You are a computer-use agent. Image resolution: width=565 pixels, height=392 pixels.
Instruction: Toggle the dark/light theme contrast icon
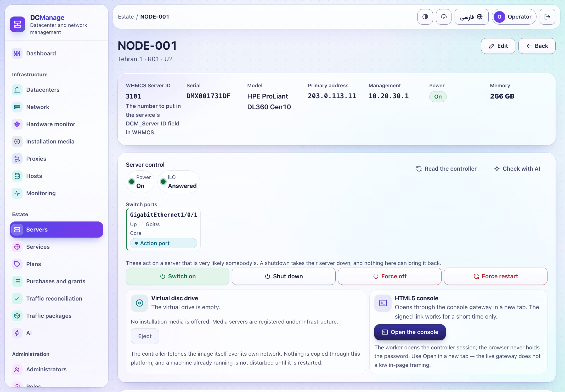[425, 17]
